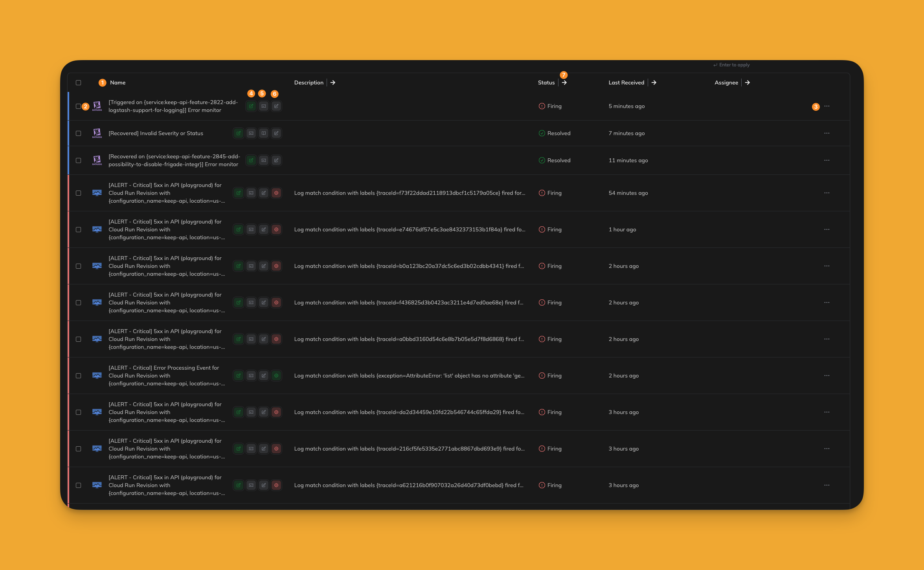The image size is (924, 570).
Task: Add note to alert received 5 minutes ago
Action: pos(276,106)
